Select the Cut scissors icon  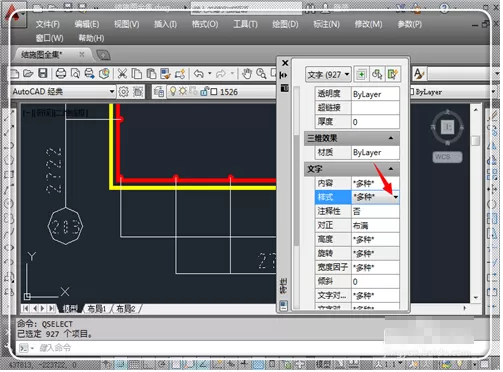click(122, 73)
